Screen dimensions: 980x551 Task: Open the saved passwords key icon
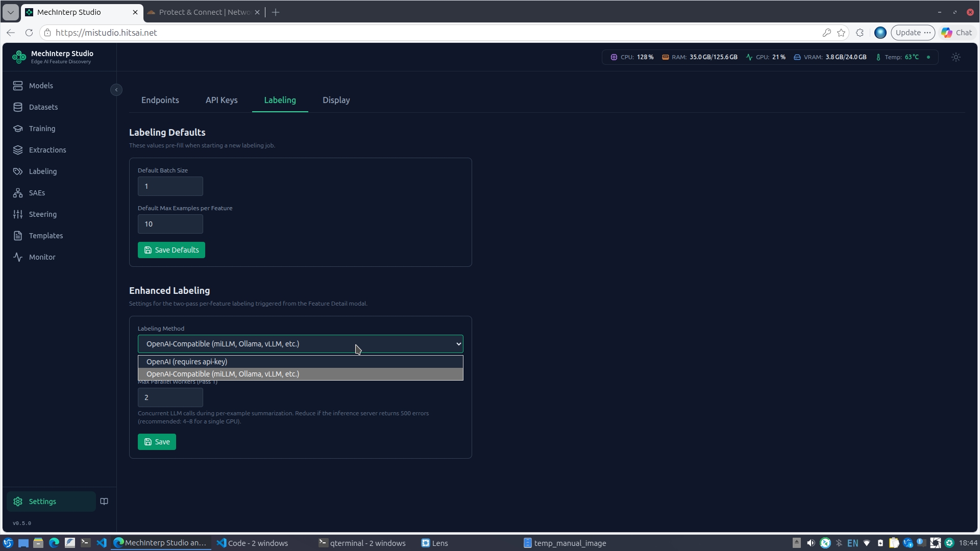[x=826, y=33]
